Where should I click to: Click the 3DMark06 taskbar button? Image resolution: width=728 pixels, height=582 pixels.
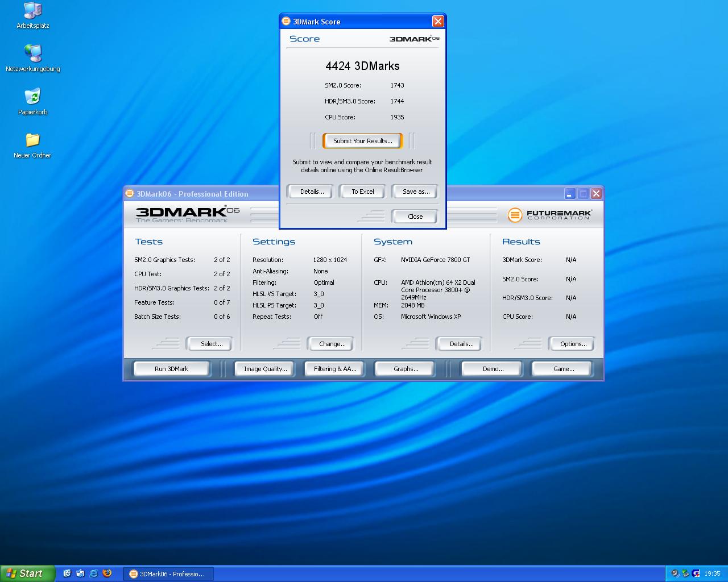[x=168, y=574]
